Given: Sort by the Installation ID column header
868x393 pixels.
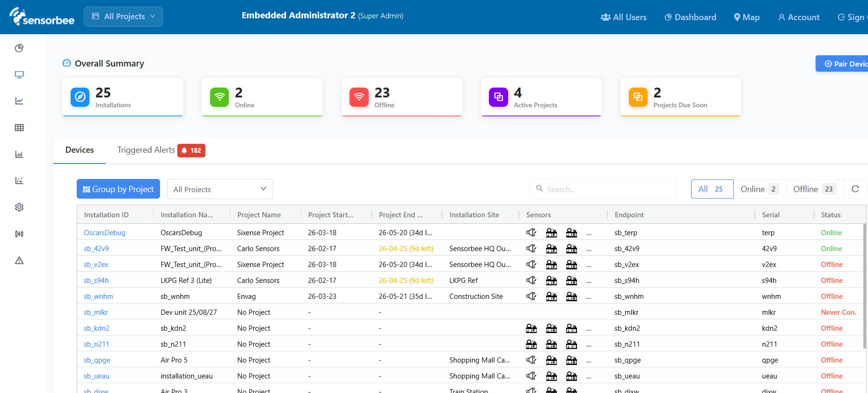Looking at the screenshot, I should [x=106, y=215].
